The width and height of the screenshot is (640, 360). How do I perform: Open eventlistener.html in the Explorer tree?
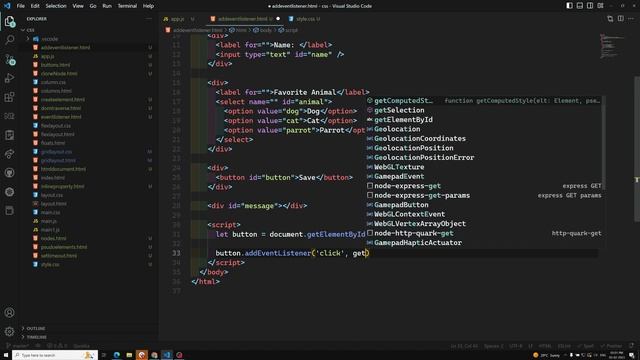tap(61, 117)
